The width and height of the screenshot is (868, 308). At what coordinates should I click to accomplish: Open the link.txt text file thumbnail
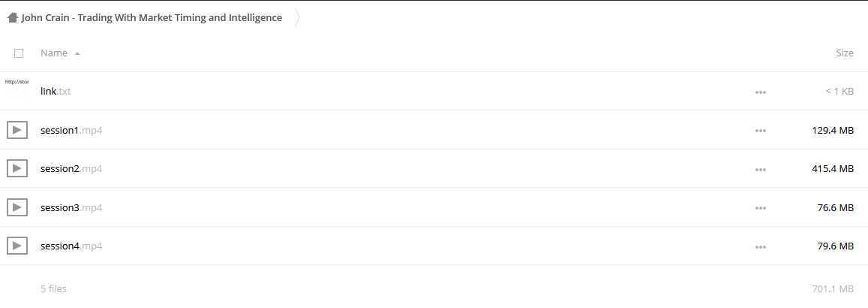(17, 91)
